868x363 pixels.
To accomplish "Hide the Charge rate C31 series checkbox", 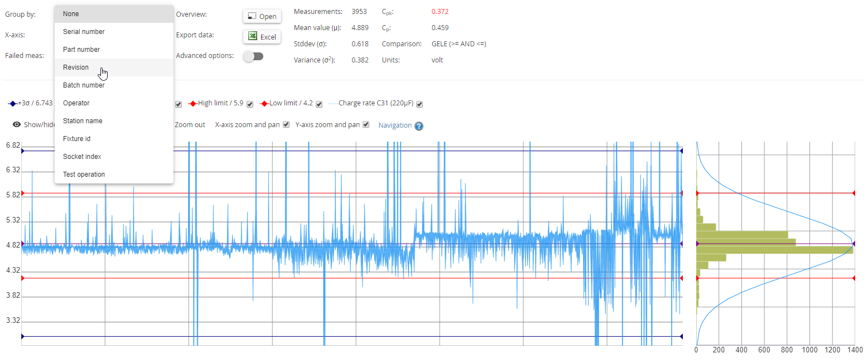I will [x=419, y=104].
